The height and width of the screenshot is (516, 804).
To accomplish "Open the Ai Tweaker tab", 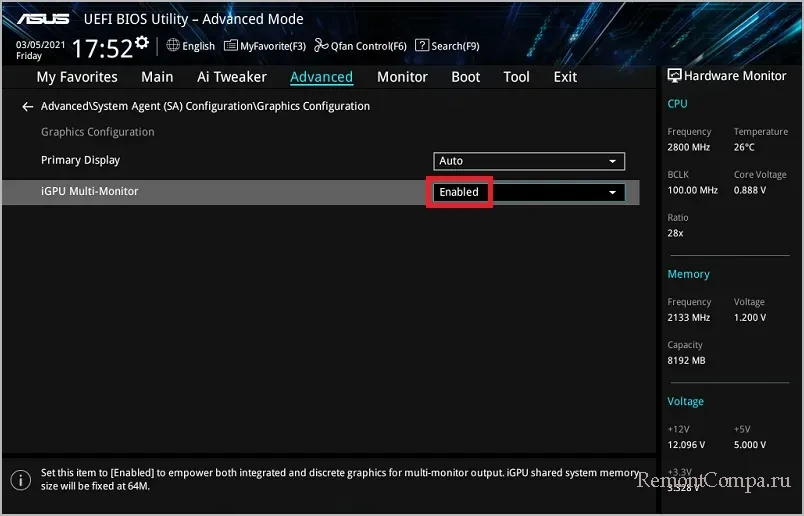I will click(x=231, y=77).
